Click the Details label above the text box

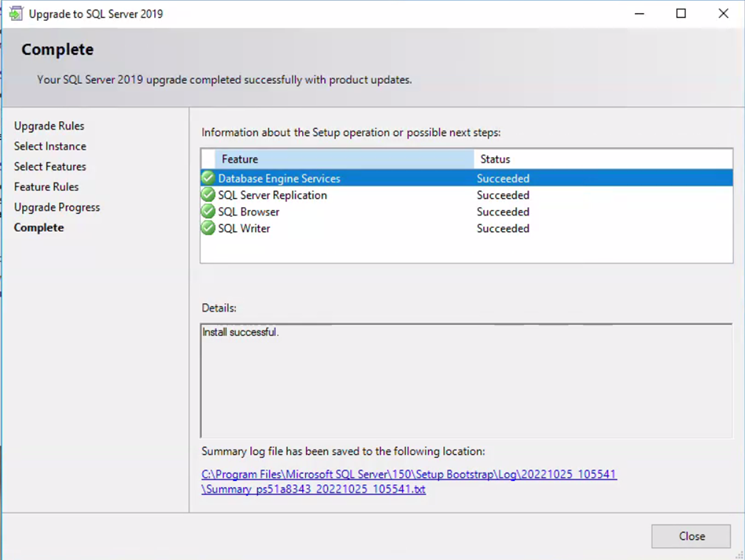[219, 308]
